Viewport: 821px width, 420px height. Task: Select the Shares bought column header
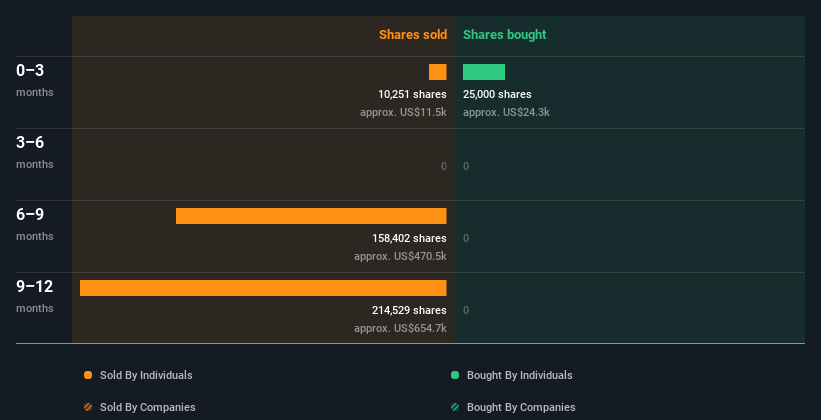point(504,35)
